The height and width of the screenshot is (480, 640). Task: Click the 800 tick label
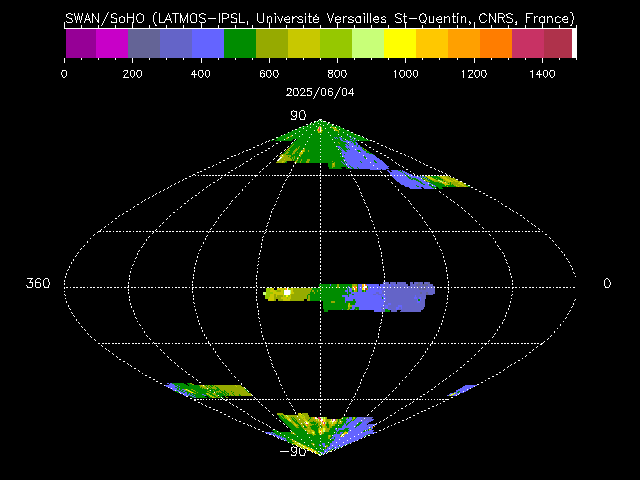(x=337, y=74)
